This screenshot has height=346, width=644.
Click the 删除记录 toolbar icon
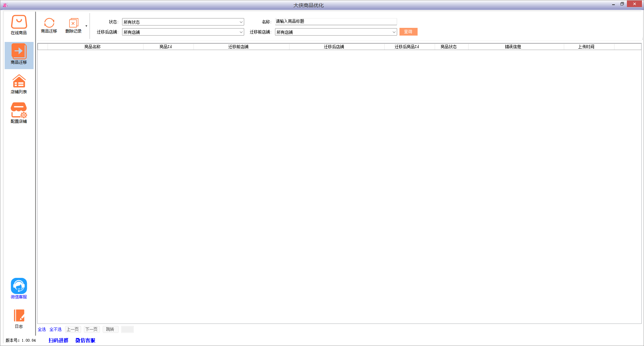pyautogui.click(x=73, y=26)
